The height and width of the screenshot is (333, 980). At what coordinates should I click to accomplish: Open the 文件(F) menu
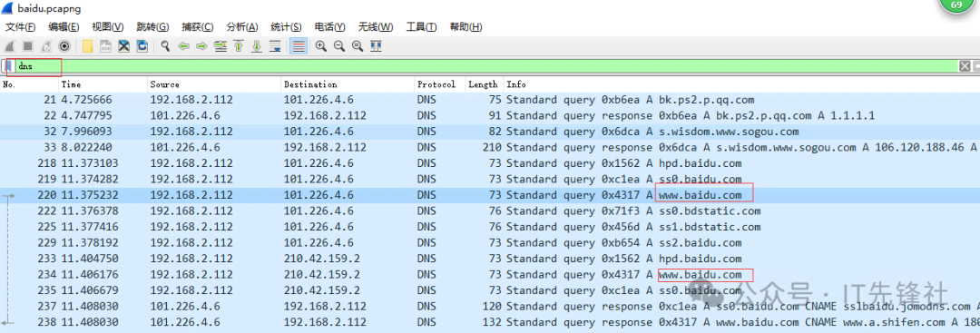pyautogui.click(x=20, y=27)
